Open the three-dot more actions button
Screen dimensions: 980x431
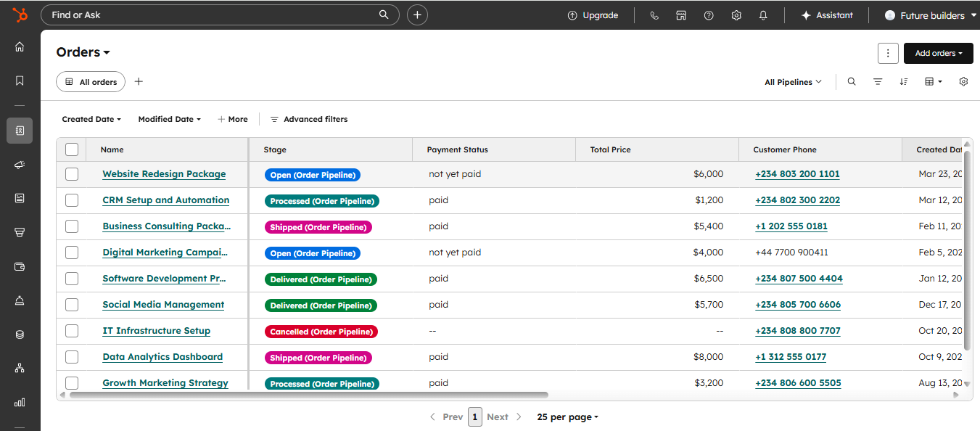tap(888, 53)
